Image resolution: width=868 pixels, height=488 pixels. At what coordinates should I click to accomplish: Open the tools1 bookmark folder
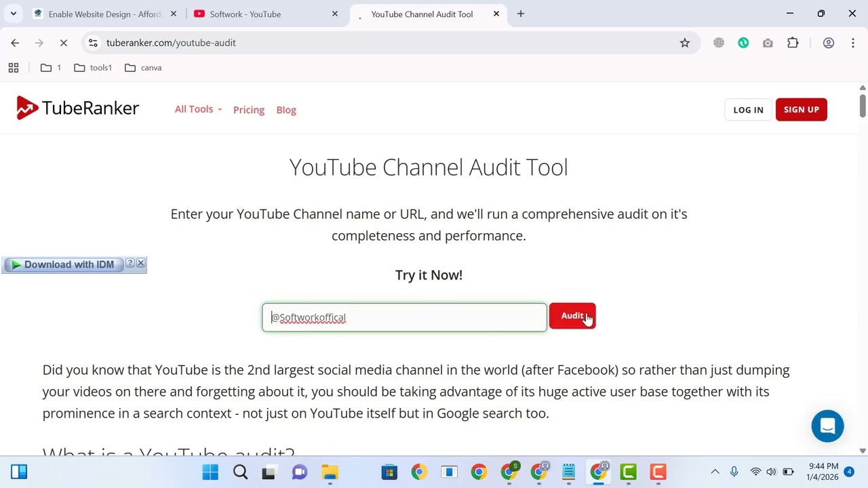pyautogui.click(x=93, y=68)
